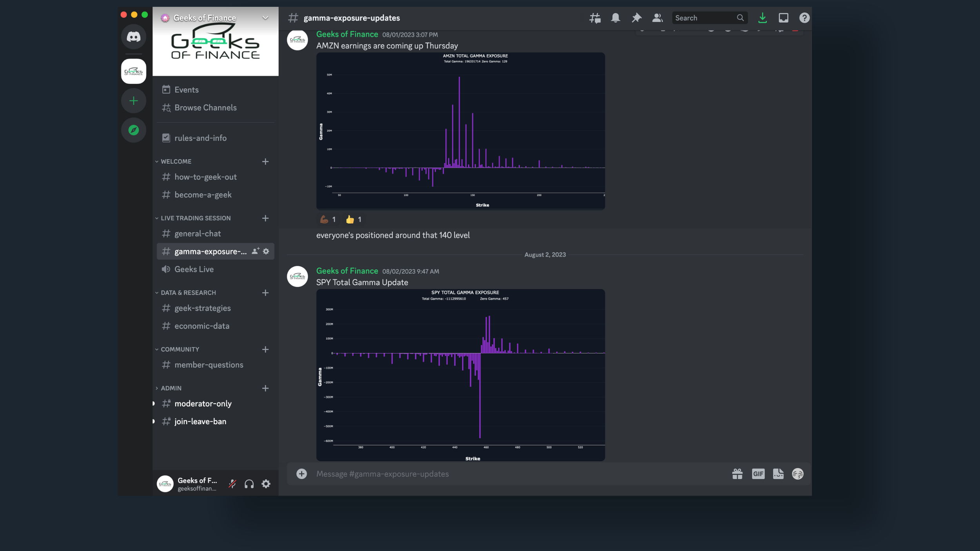Show the member list icon
This screenshot has height=551, width=980.
(657, 18)
